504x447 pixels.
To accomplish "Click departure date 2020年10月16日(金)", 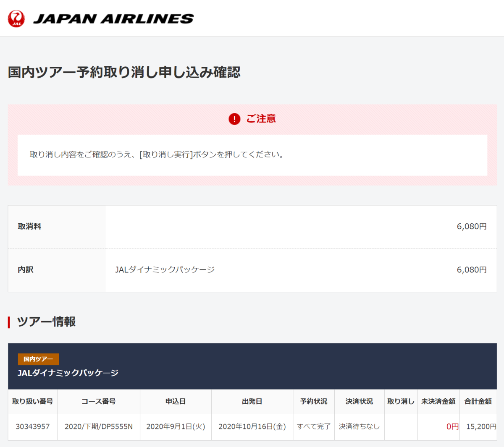I will 252,426.
